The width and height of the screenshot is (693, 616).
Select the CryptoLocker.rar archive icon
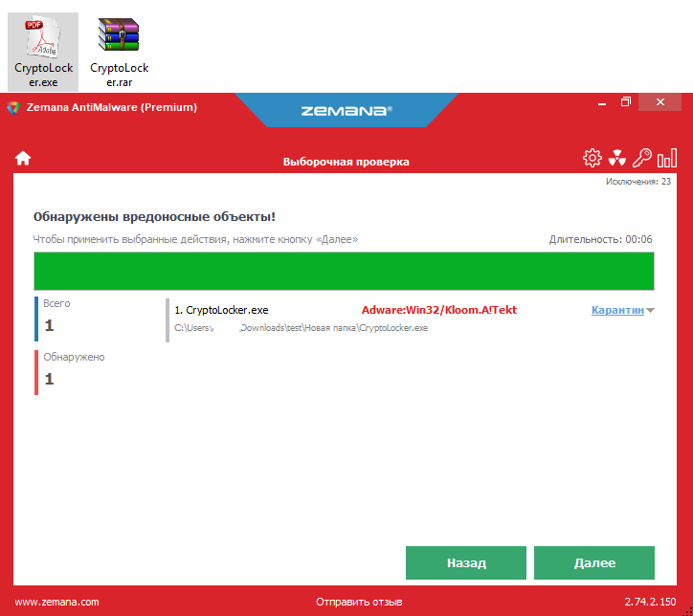(x=119, y=52)
